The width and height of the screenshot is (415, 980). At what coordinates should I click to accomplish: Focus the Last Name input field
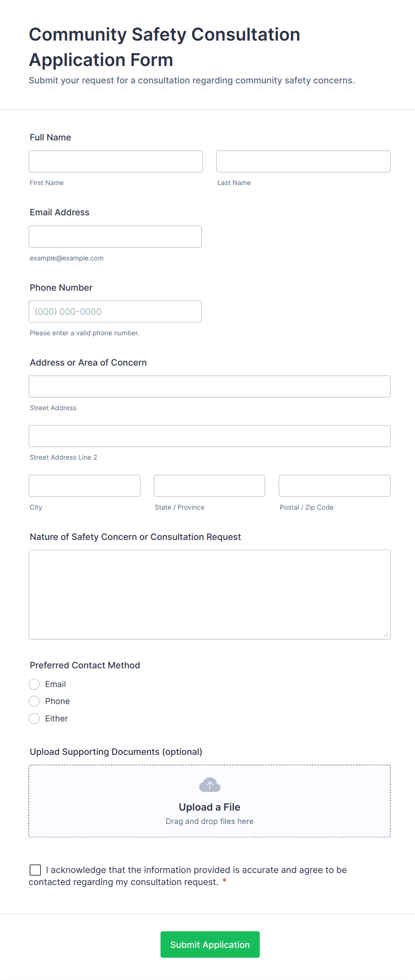click(303, 161)
